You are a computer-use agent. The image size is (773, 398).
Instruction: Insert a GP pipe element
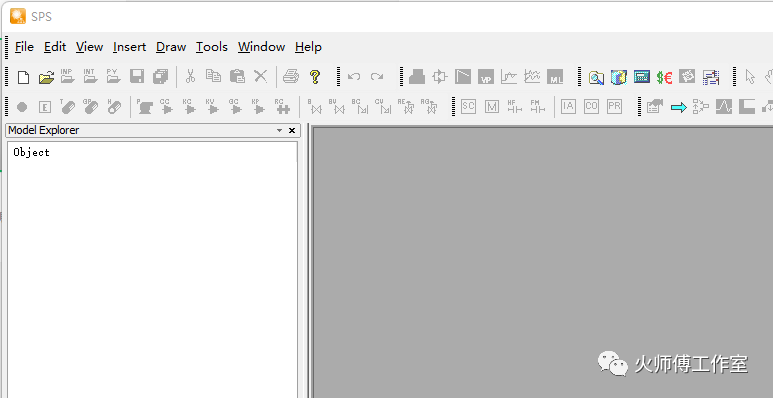click(91, 106)
